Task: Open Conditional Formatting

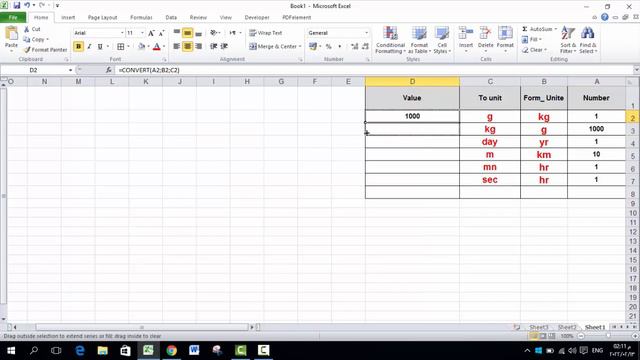Action: pos(390,40)
